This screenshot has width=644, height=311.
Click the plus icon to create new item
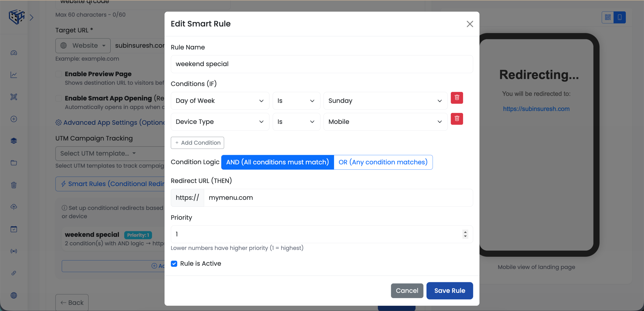(x=14, y=119)
